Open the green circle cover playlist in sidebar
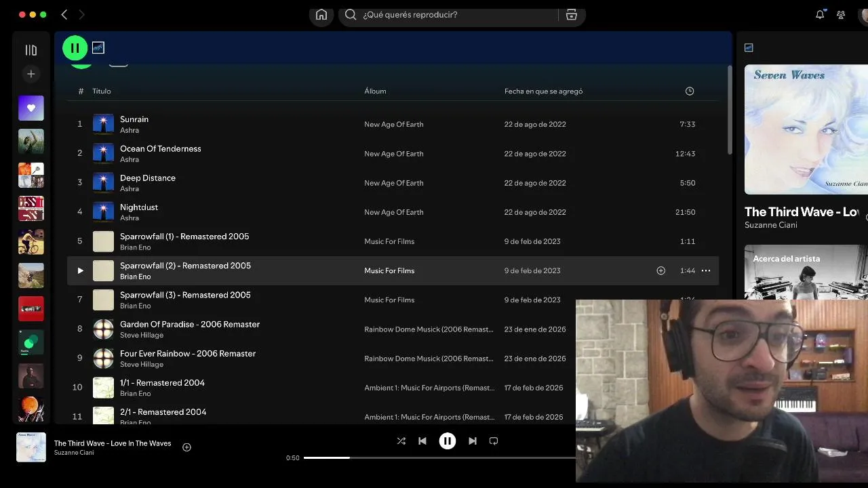This screenshot has height=488, width=868. (31, 342)
